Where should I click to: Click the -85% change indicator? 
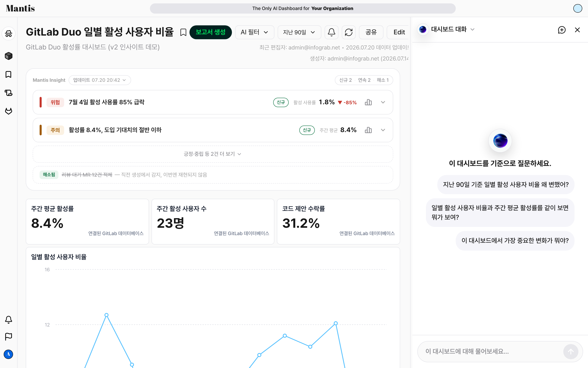tap(347, 102)
